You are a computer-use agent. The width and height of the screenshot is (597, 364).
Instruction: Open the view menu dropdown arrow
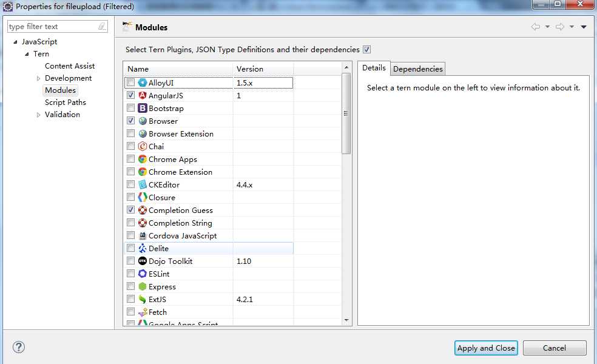[584, 27]
